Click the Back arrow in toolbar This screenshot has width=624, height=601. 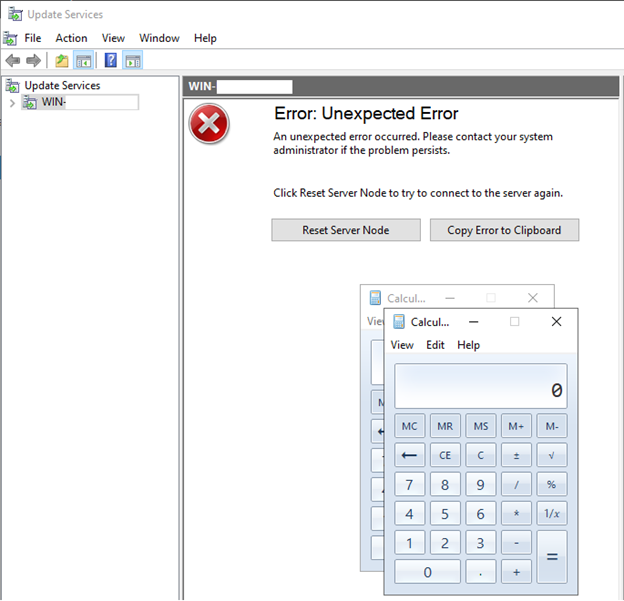coord(12,60)
